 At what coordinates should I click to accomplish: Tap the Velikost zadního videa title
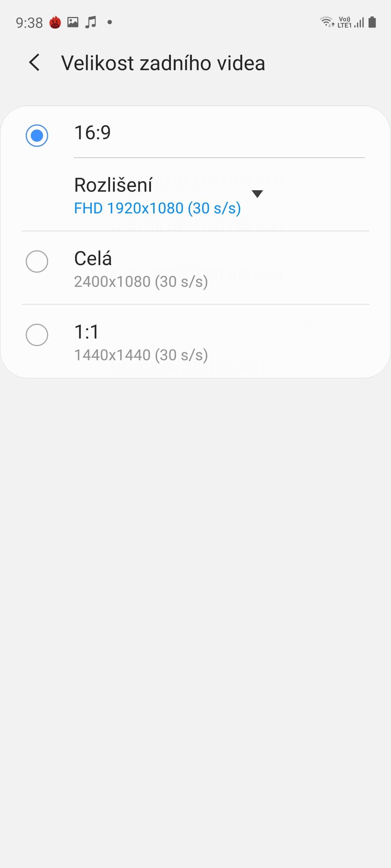(x=163, y=63)
